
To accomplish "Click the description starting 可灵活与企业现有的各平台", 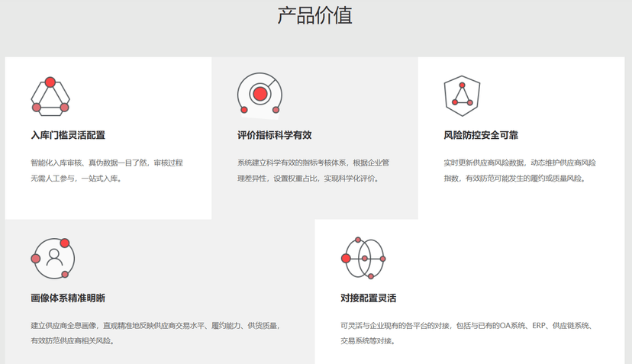I will [x=466, y=333].
